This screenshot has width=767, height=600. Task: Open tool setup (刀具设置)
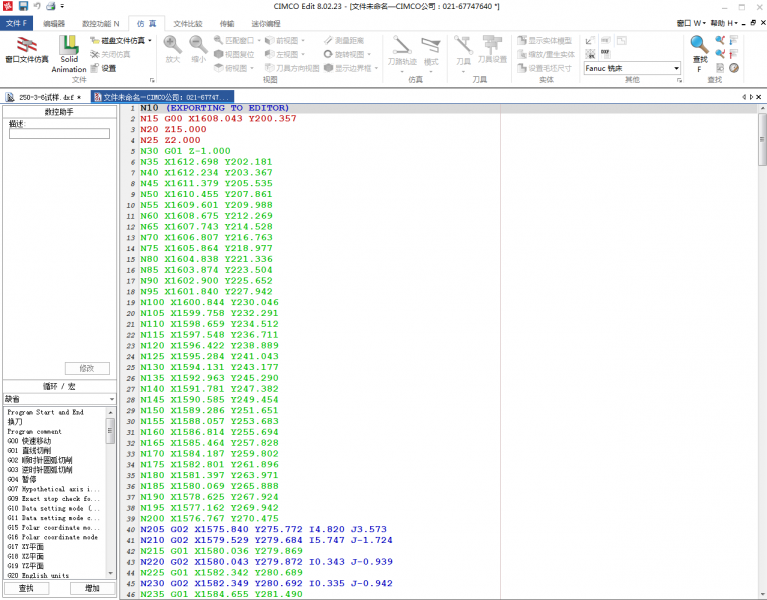click(492, 49)
